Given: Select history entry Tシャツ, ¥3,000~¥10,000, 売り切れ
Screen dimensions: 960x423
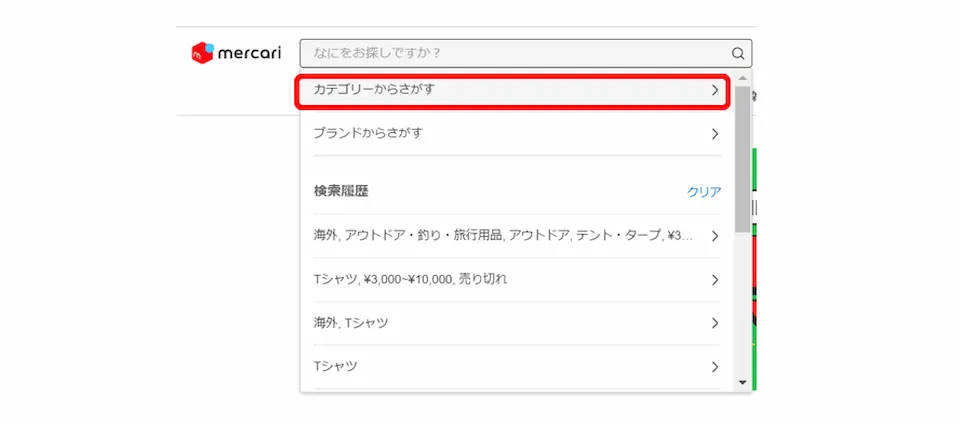Looking at the screenshot, I should click(x=517, y=280).
